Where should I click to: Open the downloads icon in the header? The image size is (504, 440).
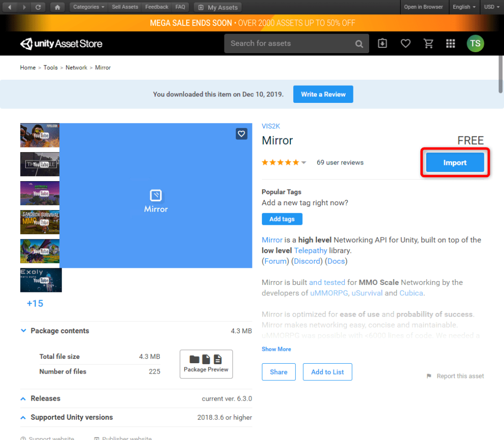(x=382, y=43)
